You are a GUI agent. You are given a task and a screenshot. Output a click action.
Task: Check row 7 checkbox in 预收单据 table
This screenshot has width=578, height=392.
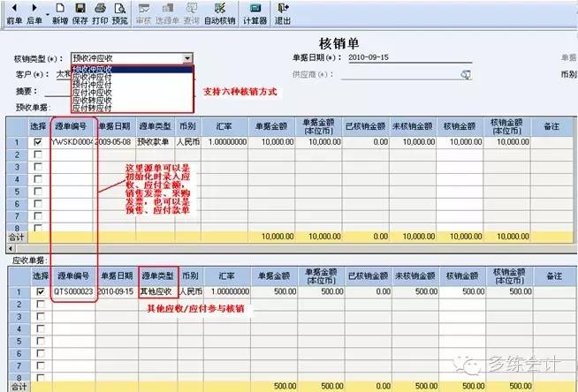[x=38, y=215]
